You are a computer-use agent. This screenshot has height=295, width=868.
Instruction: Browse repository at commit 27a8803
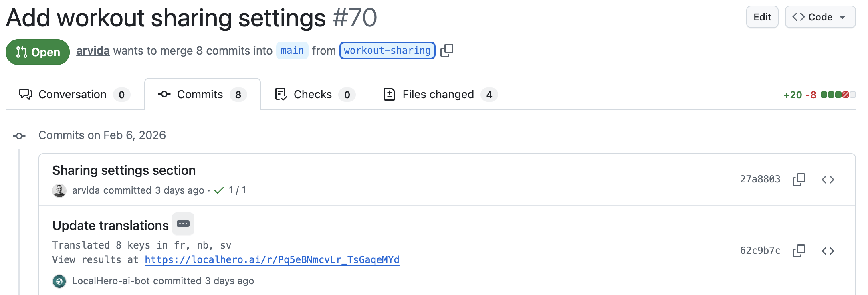click(x=828, y=180)
